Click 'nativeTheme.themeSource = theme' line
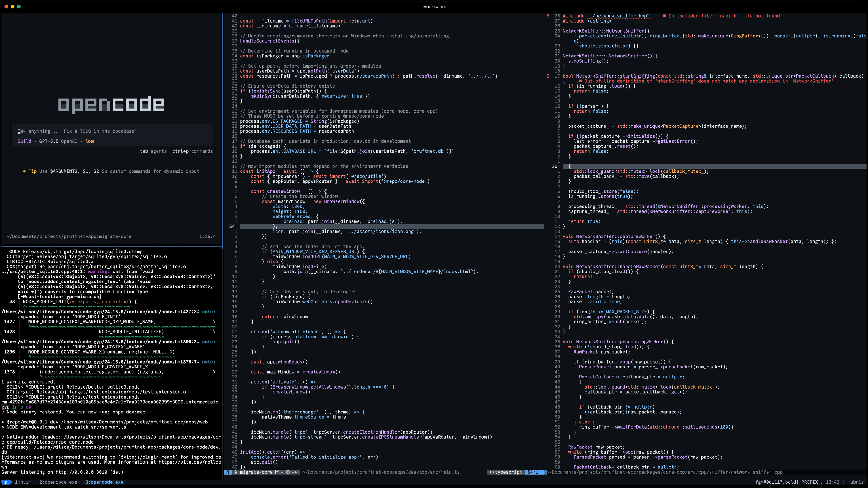The image size is (868, 488). 304,417
